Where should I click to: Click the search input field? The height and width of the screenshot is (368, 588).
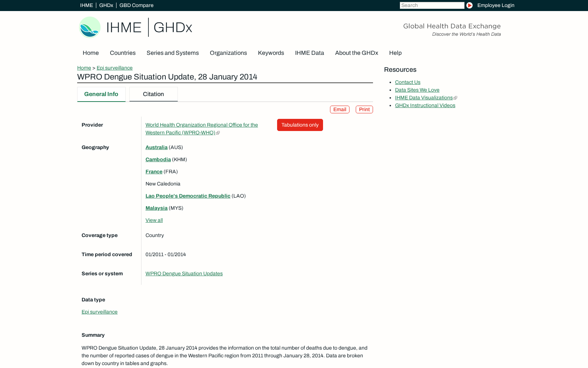pyautogui.click(x=432, y=5)
